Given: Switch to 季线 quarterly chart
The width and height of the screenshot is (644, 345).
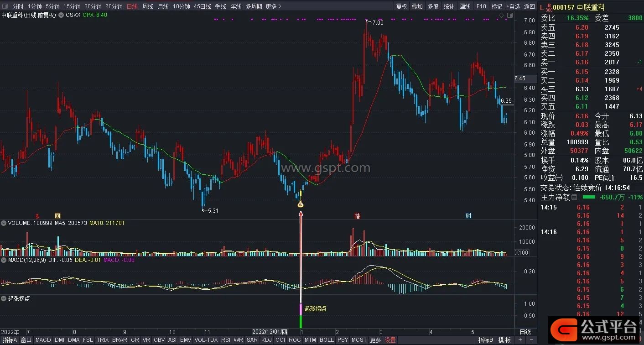Looking at the screenshot, I should click(x=221, y=6).
